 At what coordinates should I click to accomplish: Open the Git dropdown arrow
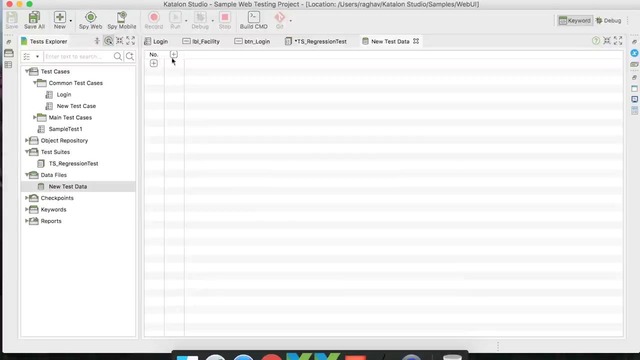[x=291, y=21]
